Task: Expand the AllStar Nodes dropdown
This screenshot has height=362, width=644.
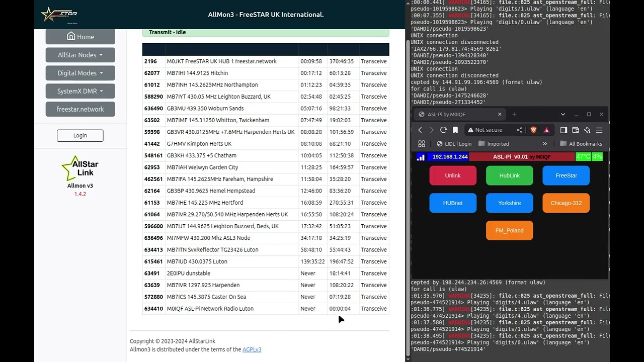Action: 80,55
